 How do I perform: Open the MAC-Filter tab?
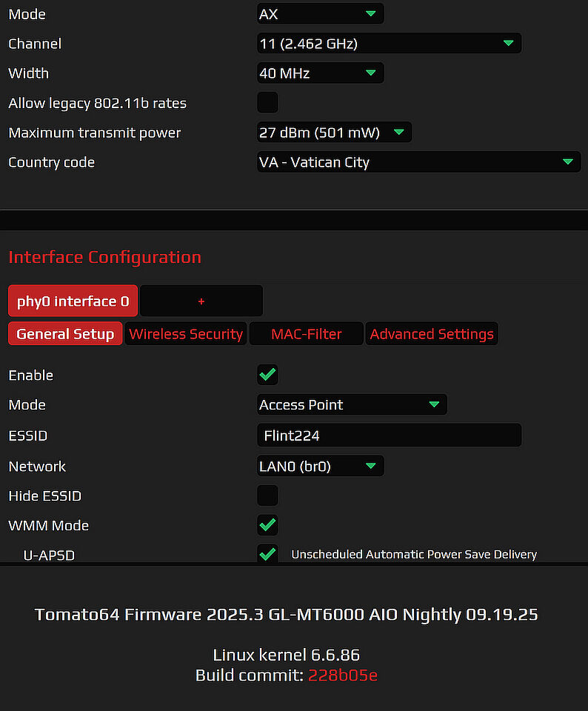tap(307, 334)
